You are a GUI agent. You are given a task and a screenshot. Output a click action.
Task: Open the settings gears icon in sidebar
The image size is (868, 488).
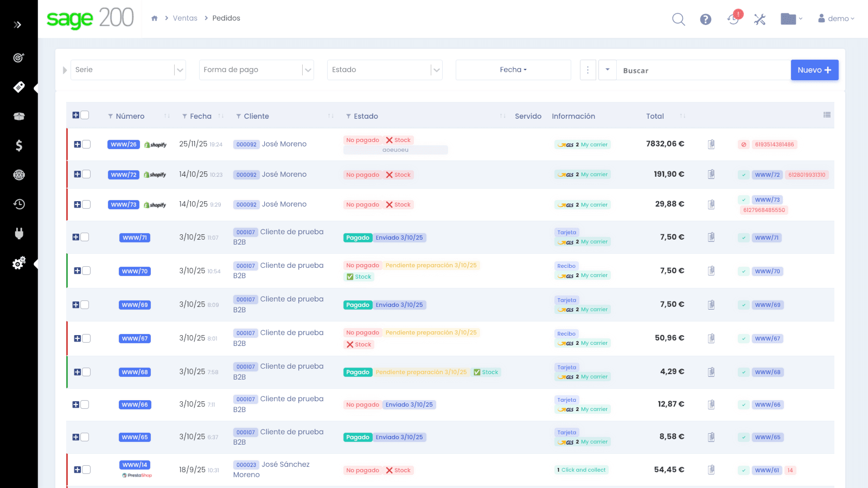19,264
